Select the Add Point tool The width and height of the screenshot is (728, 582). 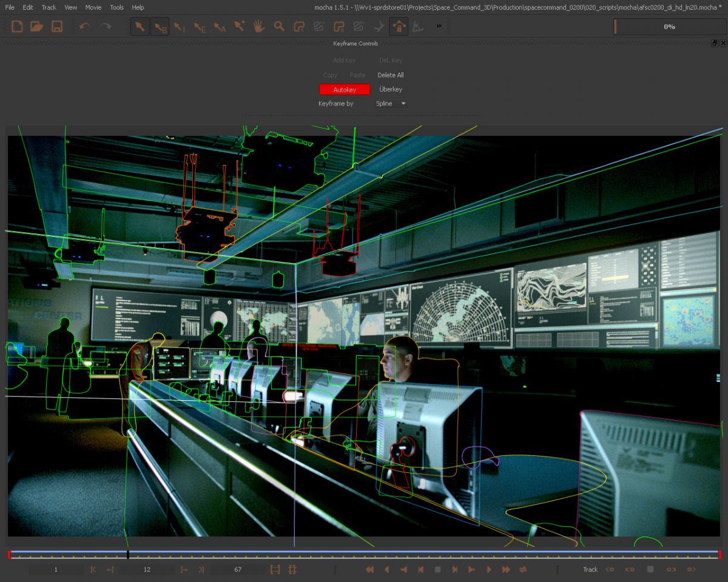point(239,27)
